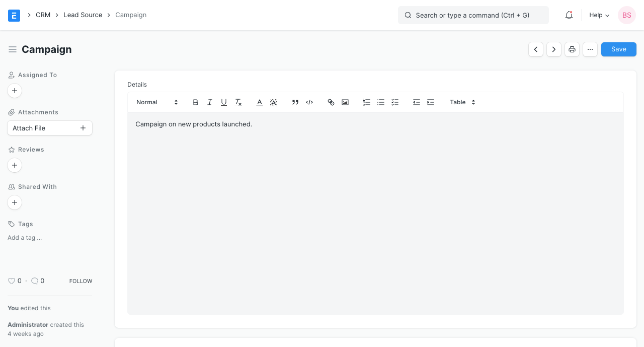The image size is (644, 347).
Task: Expand the Table dropdown in toolbar
Action: point(462,102)
